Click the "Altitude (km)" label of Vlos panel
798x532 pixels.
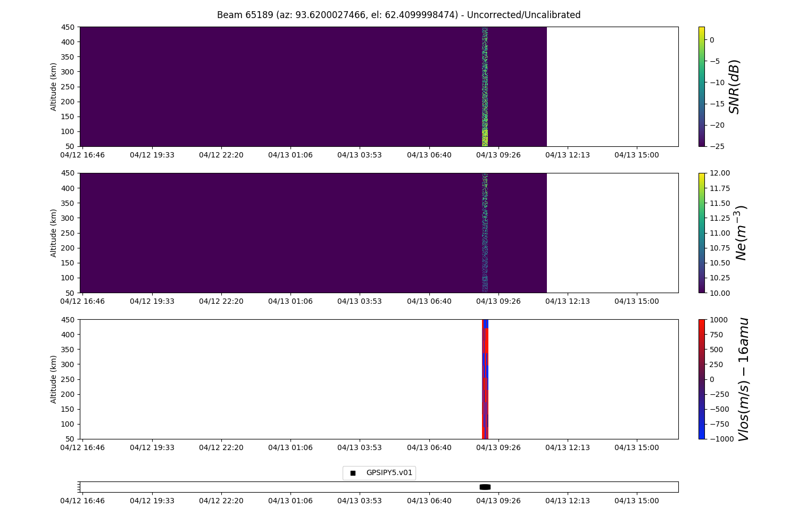54,379
